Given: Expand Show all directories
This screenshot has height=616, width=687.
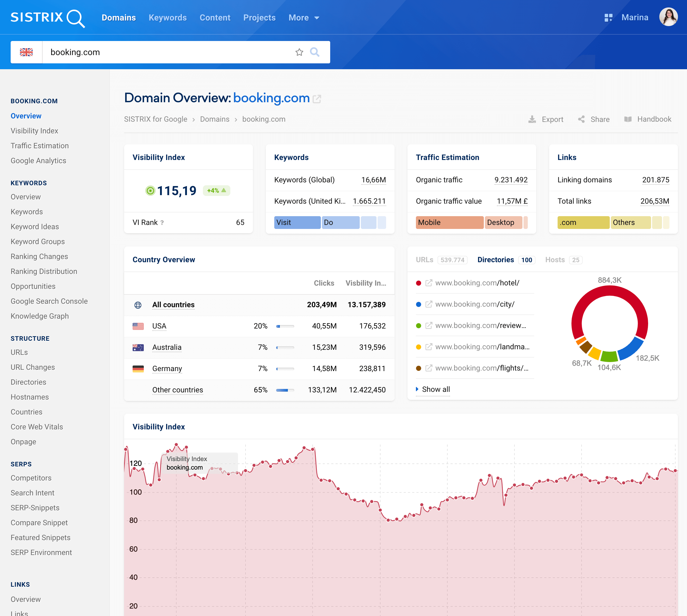Looking at the screenshot, I should pyautogui.click(x=433, y=389).
